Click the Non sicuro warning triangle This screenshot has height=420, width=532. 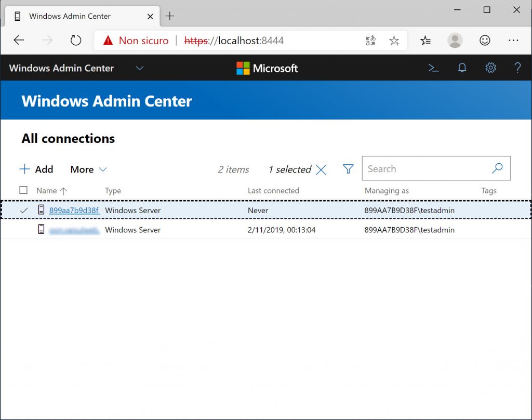click(108, 41)
